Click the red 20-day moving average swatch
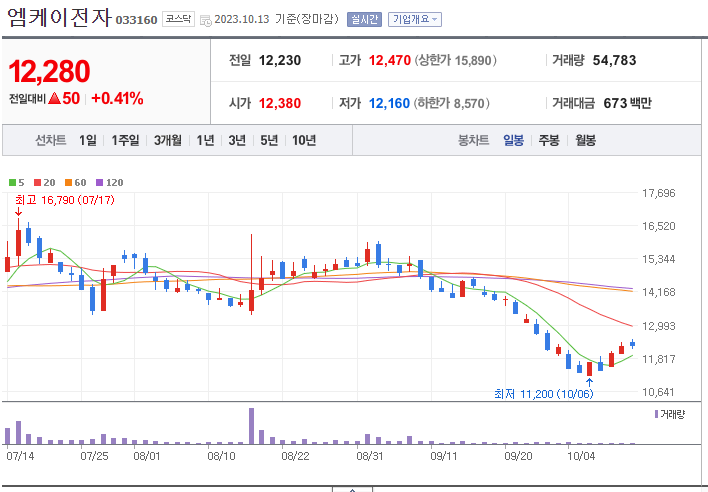 point(37,183)
